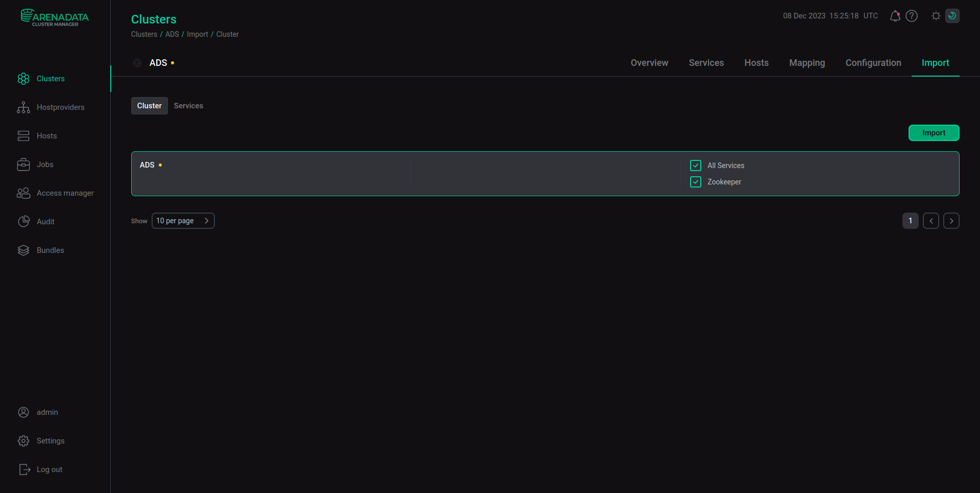This screenshot has width=980, height=493.
Task: Toggle the All Services checkbox
Action: (x=696, y=166)
